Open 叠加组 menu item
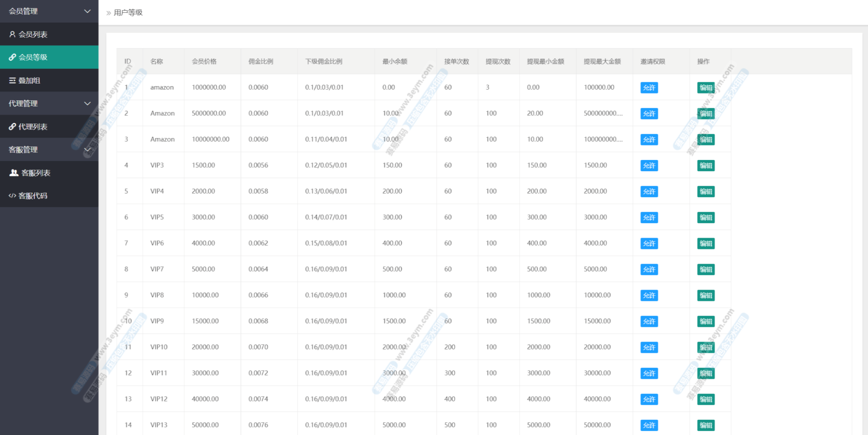 click(x=29, y=80)
